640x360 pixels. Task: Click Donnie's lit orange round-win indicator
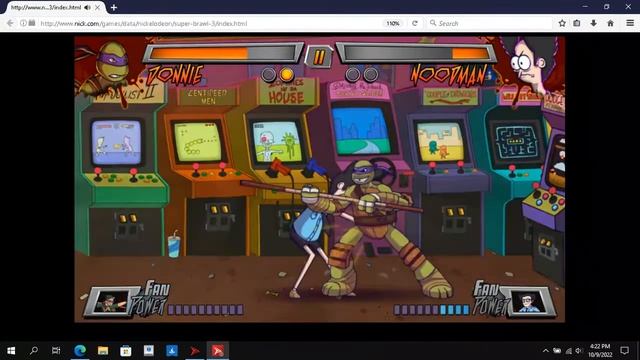[x=287, y=74]
